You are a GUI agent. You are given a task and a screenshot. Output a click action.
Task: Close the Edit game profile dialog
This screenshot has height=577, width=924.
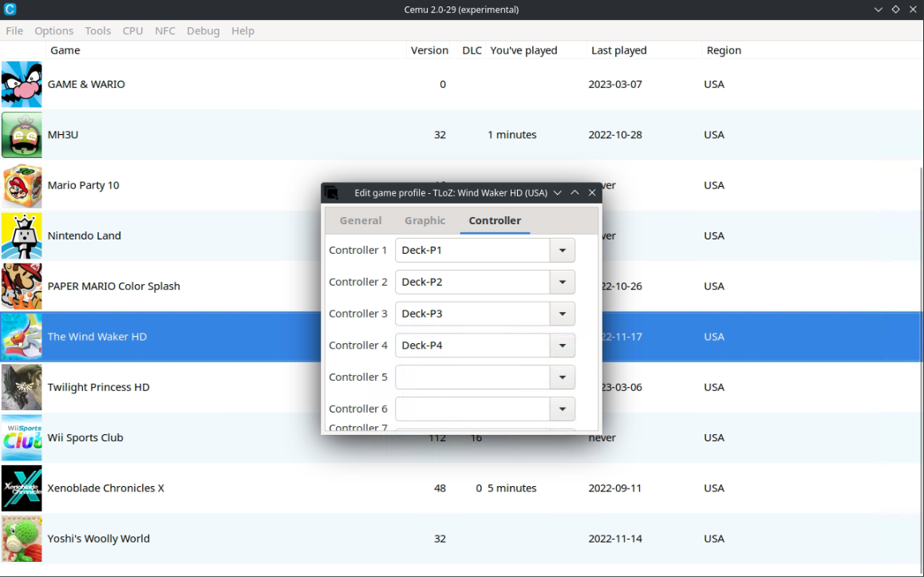tap(592, 192)
